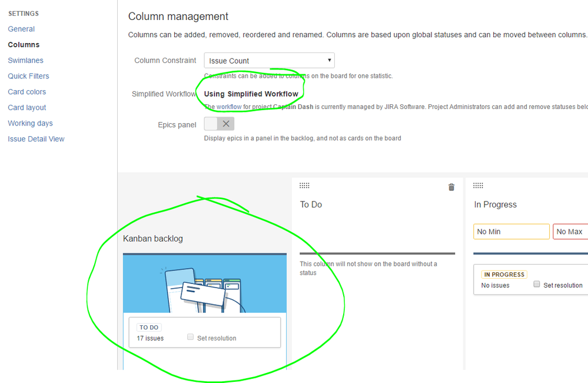Open Card colors settings
This screenshot has width=588, height=383.
click(x=27, y=92)
